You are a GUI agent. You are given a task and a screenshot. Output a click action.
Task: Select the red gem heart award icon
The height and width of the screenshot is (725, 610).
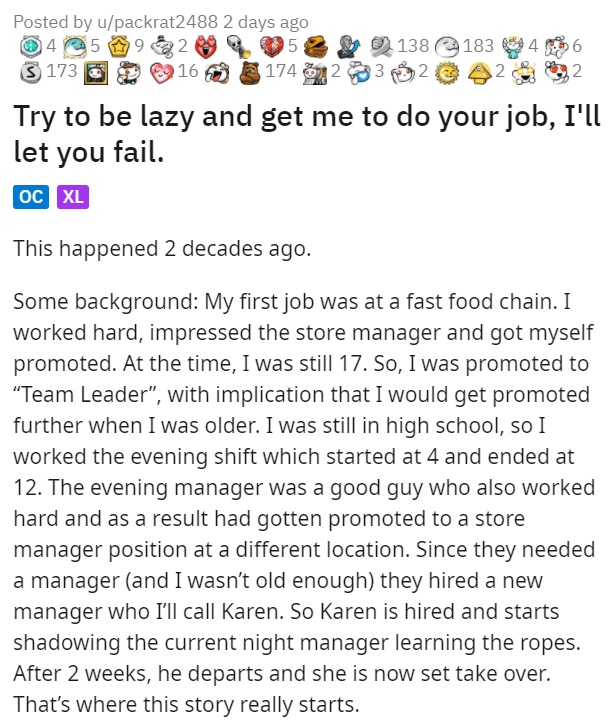click(272, 46)
